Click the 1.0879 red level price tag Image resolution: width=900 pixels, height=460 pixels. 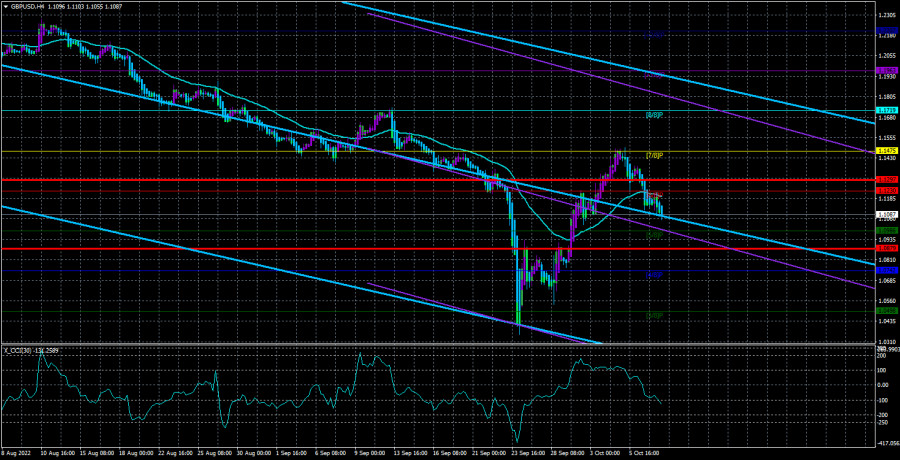click(x=887, y=249)
